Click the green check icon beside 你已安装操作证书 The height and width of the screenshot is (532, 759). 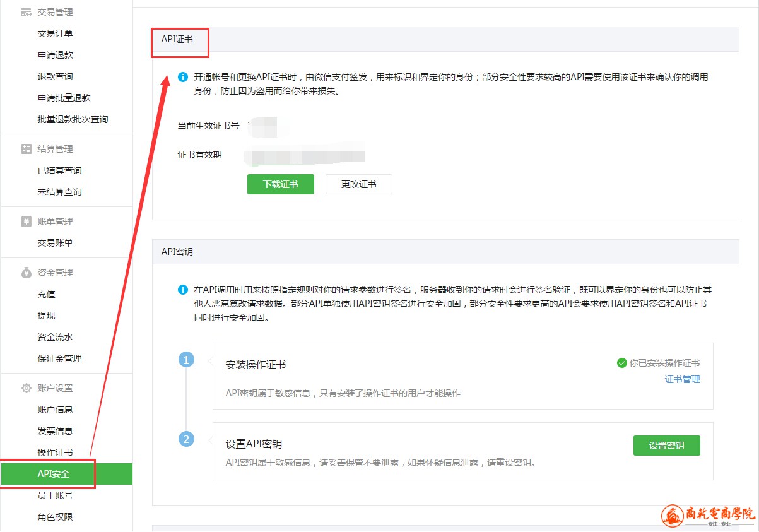pos(621,363)
